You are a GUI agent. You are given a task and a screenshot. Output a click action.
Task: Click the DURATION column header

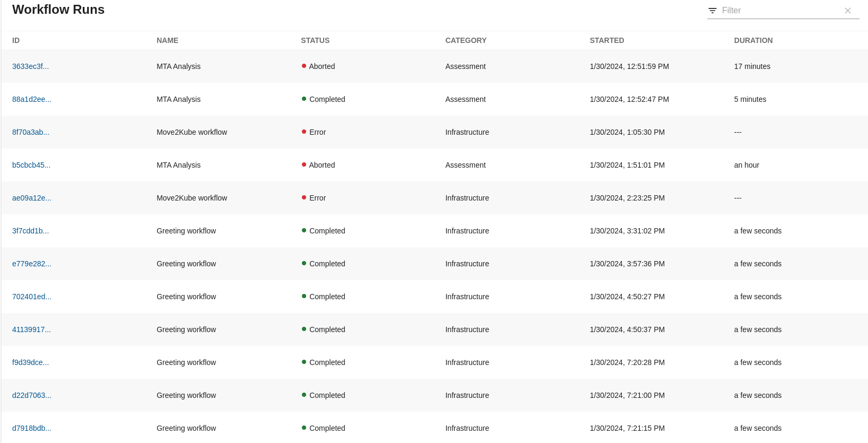(753, 40)
